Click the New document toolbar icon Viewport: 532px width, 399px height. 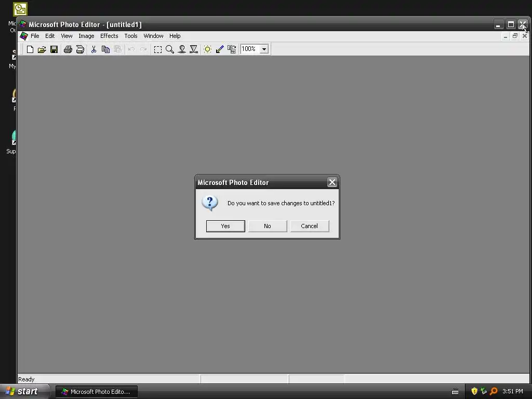point(30,49)
